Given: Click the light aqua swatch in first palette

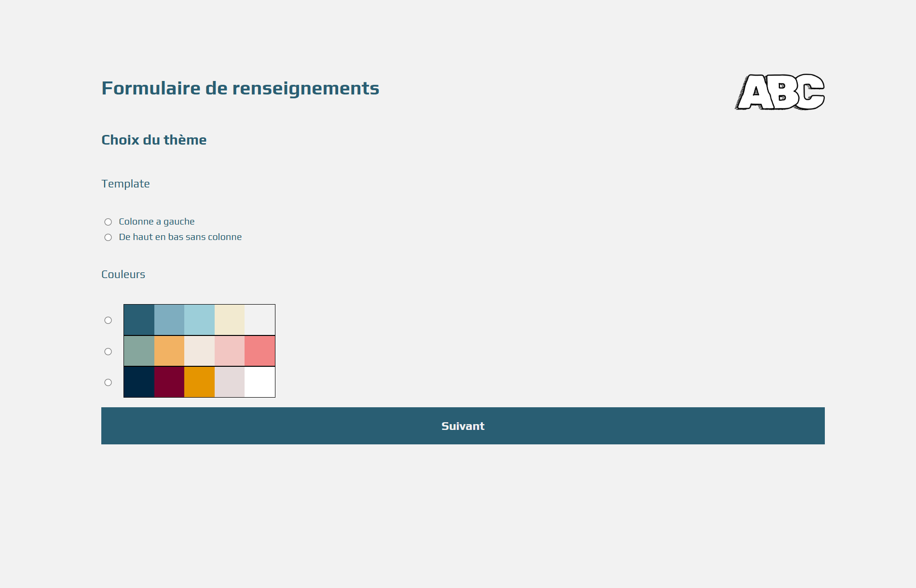Looking at the screenshot, I should tap(199, 320).
